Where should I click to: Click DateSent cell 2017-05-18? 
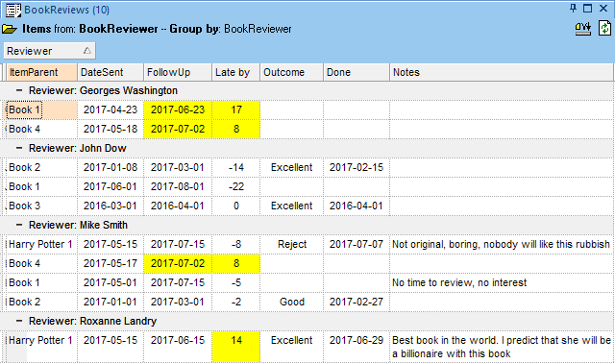tap(111, 129)
